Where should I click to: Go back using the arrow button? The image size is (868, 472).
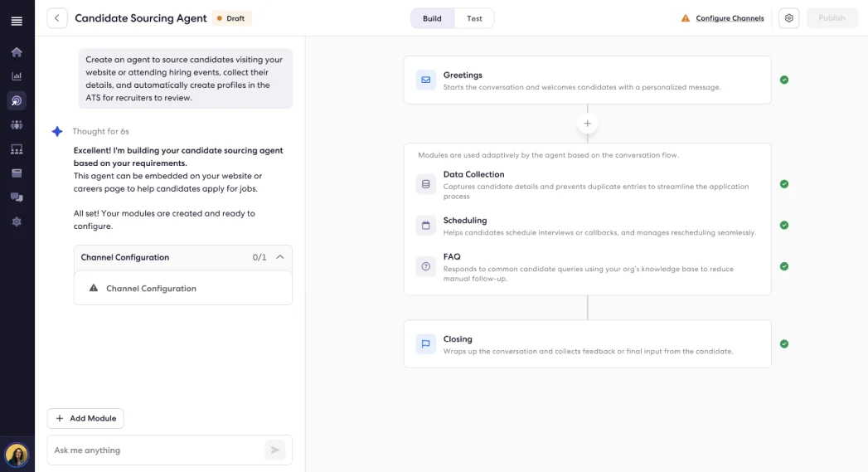[57, 18]
